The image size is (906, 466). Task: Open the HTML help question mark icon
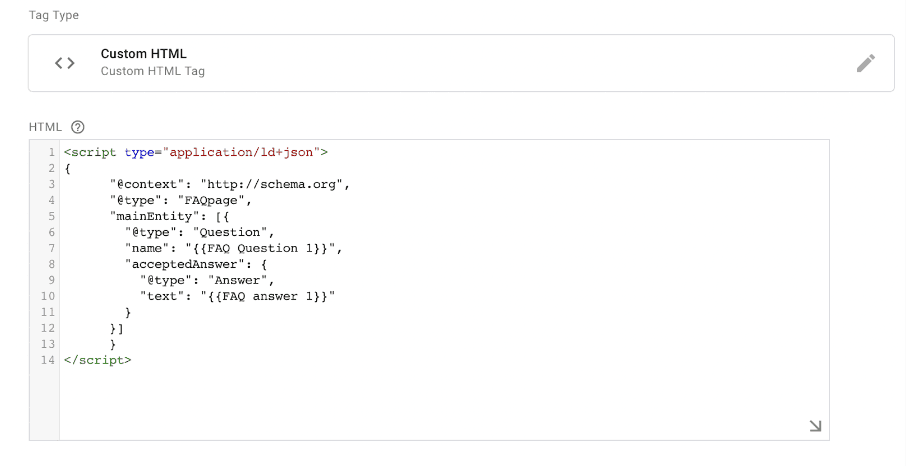77,127
